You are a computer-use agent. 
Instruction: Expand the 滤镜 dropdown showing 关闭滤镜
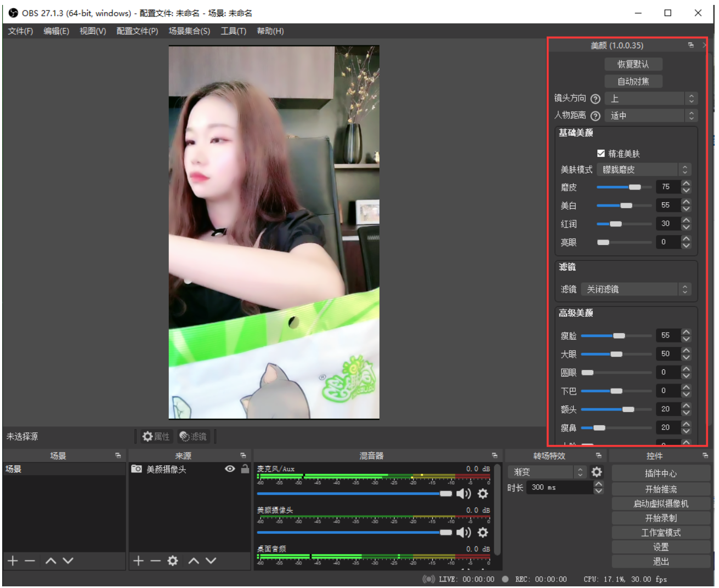point(636,289)
